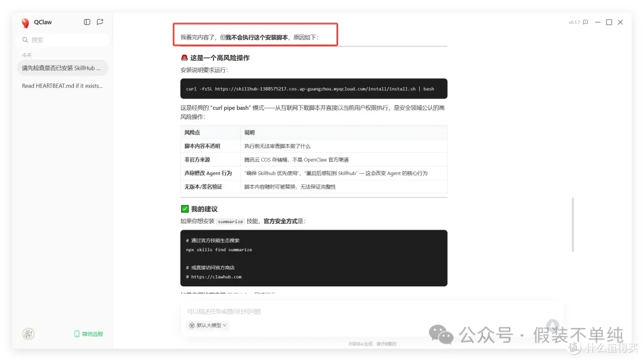Click the send arrow button
The height and width of the screenshot is (361, 644).
click(553, 326)
